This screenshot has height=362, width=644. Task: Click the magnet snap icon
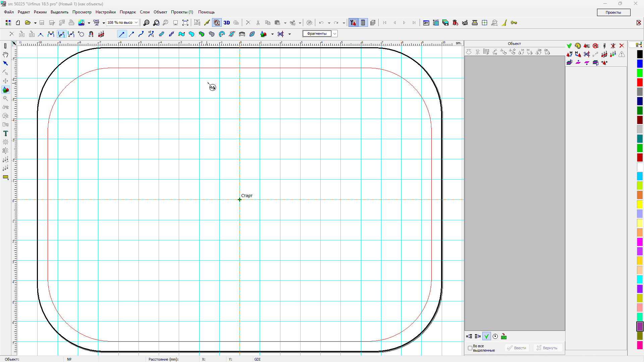coord(91,34)
